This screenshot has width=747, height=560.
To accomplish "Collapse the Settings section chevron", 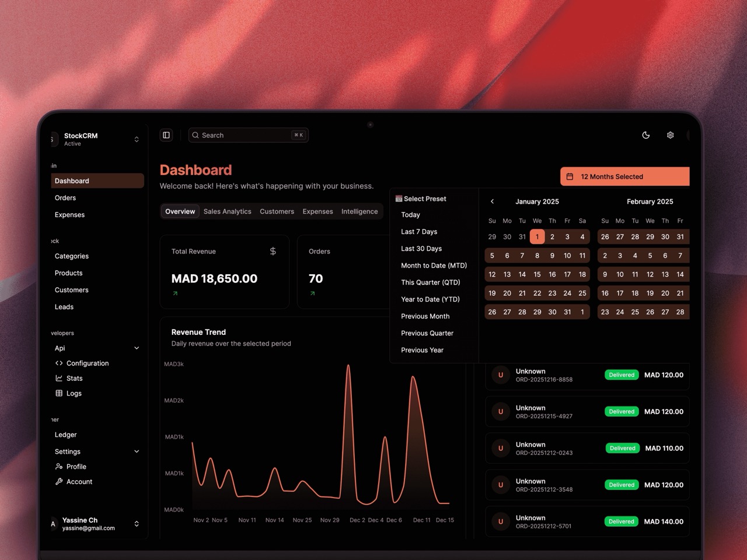I will tap(137, 452).
